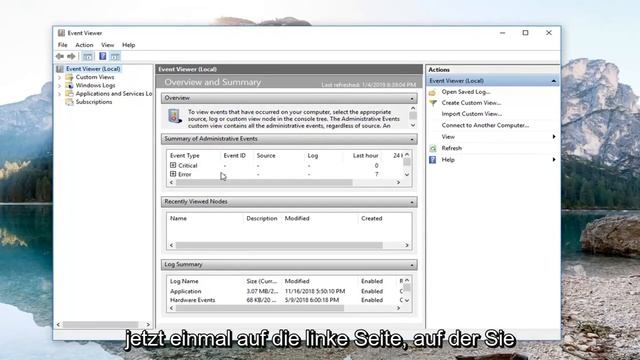This screenshot has height=360, width=640.
Task: Click Create Custom View action
Action: (x=471, y=103)
